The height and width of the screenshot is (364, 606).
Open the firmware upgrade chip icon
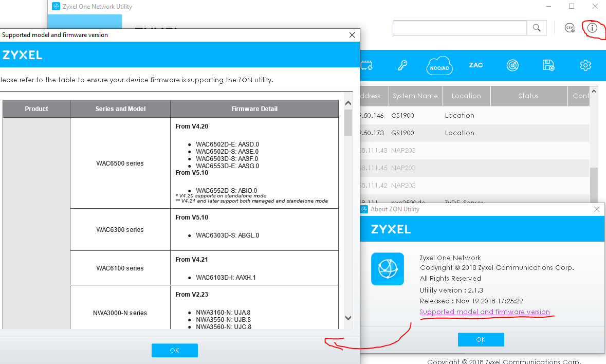pos(366,65)
